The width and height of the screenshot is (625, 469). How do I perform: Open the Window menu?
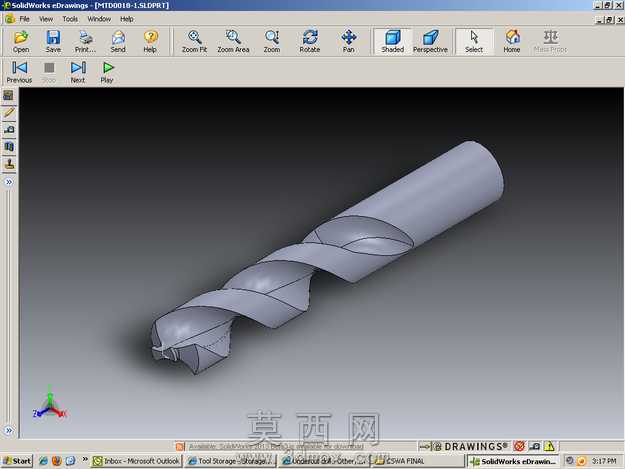(99, 19)
